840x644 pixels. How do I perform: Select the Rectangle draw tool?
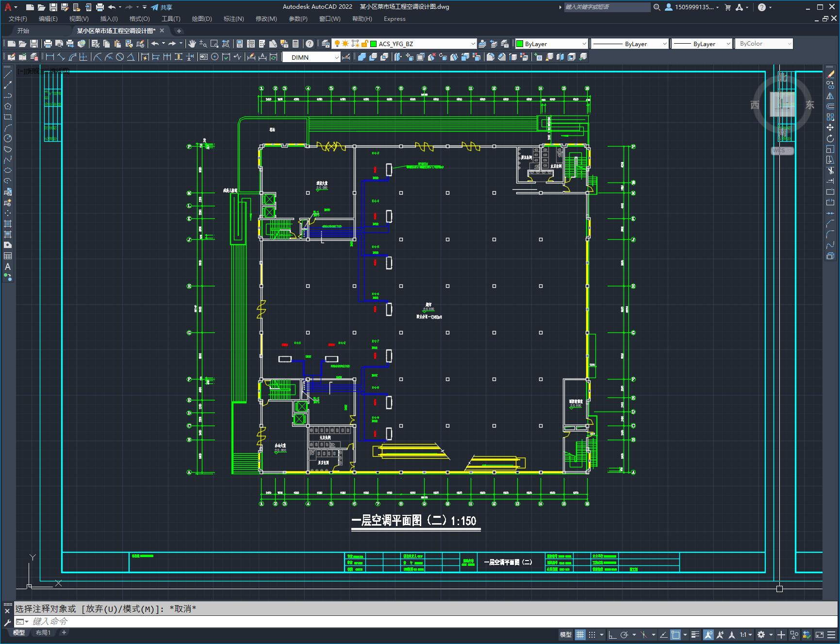tap(8, 117)
